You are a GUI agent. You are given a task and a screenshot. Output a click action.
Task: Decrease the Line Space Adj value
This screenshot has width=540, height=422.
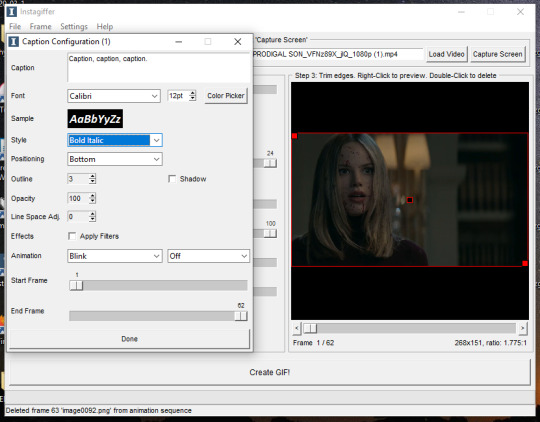click(92, 219)
